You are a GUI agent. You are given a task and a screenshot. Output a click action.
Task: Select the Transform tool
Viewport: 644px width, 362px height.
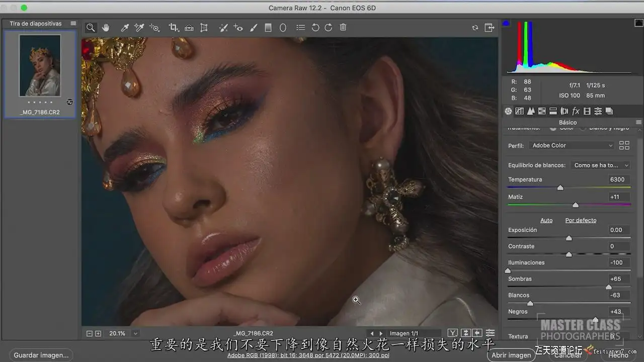(204, 28)
